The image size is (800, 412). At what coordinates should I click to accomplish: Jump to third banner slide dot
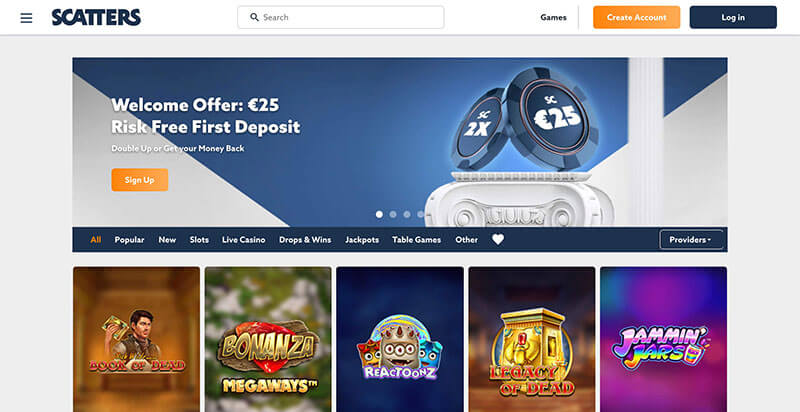tap(407, 214)
